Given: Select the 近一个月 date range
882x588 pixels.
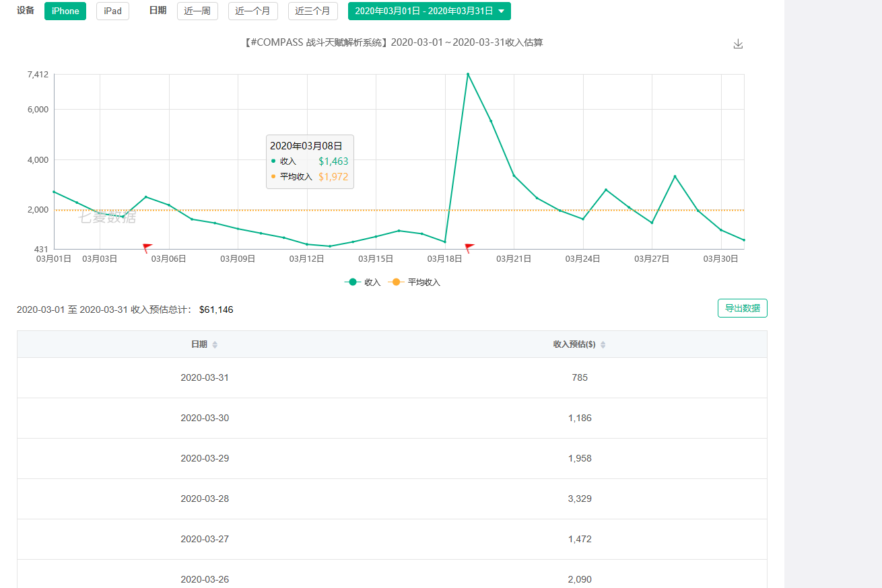Looking at the screenshot, I should click(252, 11).
